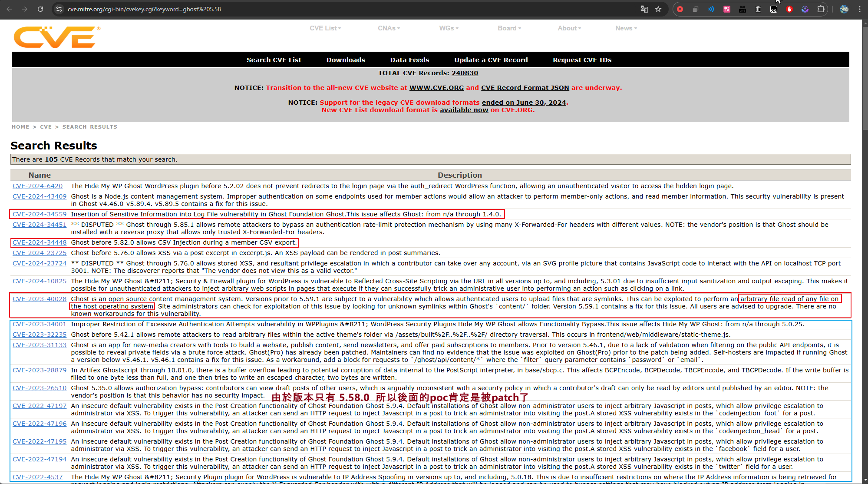Image resolution: width=868 pixels, height=484 pixels.
Task: Open CVE-2024-34559 record
Action: 40,214
